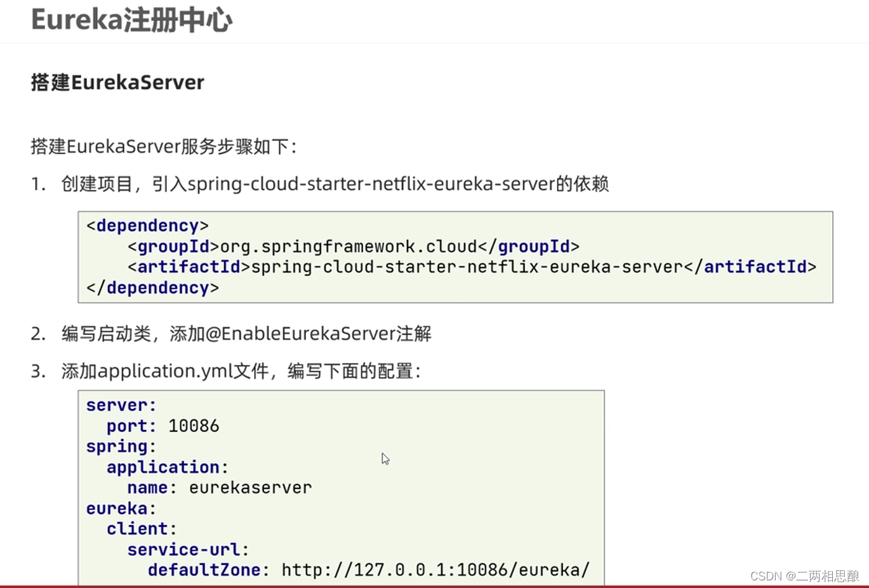This screenshot has width=869, height=588.
Task: Click the closing '</dependency>' tag line
Action: [x=152, y=288]
